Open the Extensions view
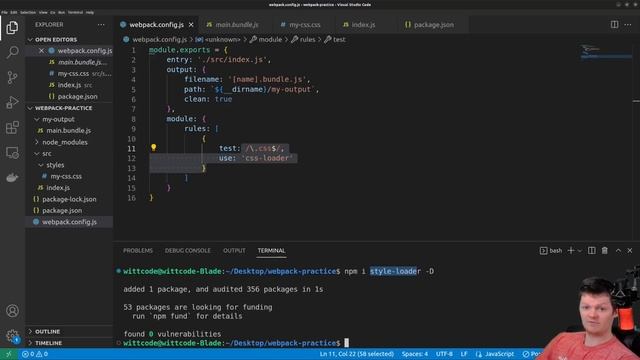The width and height of the screenshot is (640, 360). coord(12,127)
